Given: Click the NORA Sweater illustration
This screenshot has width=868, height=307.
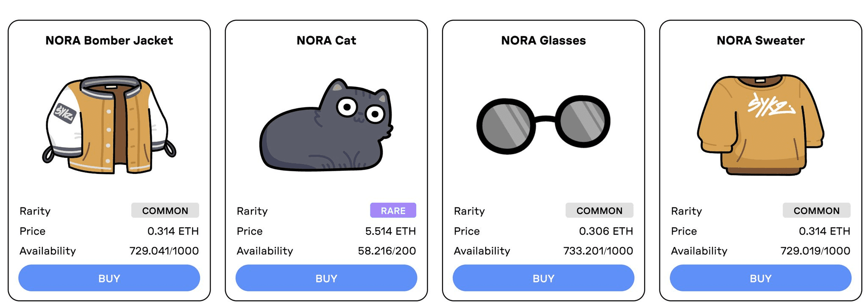Looking at the screenshot, I should (x=761, y=125).
